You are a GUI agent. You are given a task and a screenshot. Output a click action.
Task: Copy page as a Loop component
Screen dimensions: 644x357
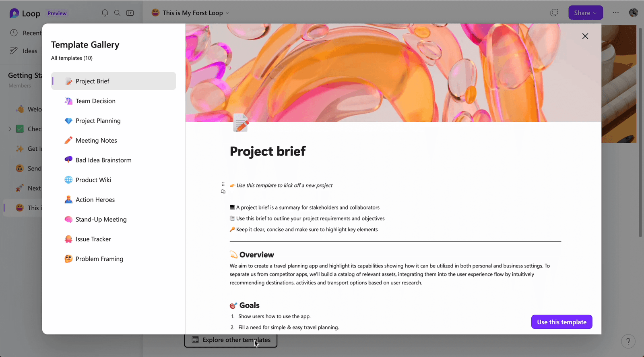[x=554, y=12]
